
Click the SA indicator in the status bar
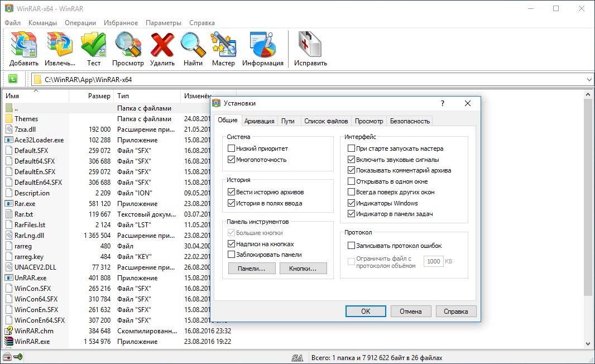(297, 357)
